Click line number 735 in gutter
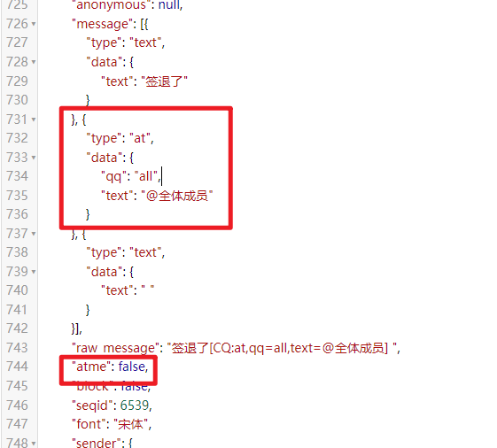 (x=17, y=196)
